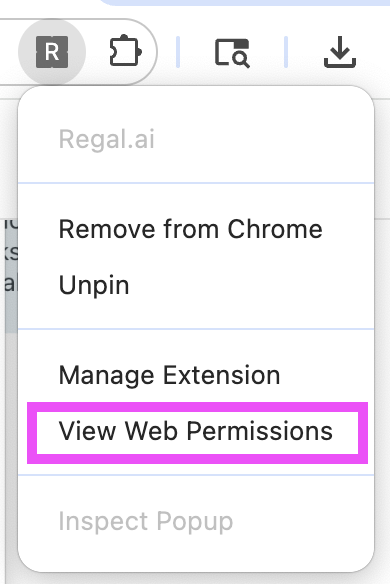Click the Regal.ai menu header
390x584 pixels.
[107, 139]
